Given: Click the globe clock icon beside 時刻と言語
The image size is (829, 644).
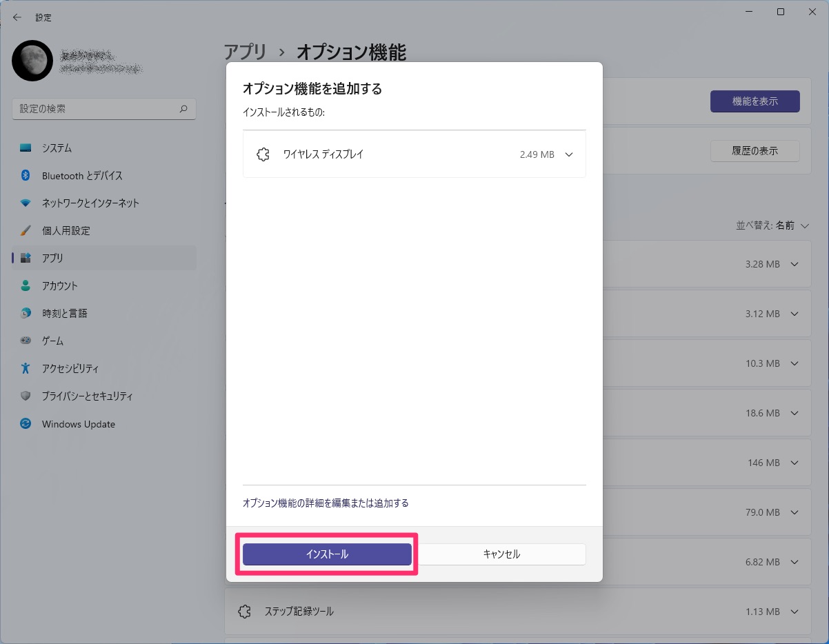Looking at the screenshot, I should tap(26, 313).
